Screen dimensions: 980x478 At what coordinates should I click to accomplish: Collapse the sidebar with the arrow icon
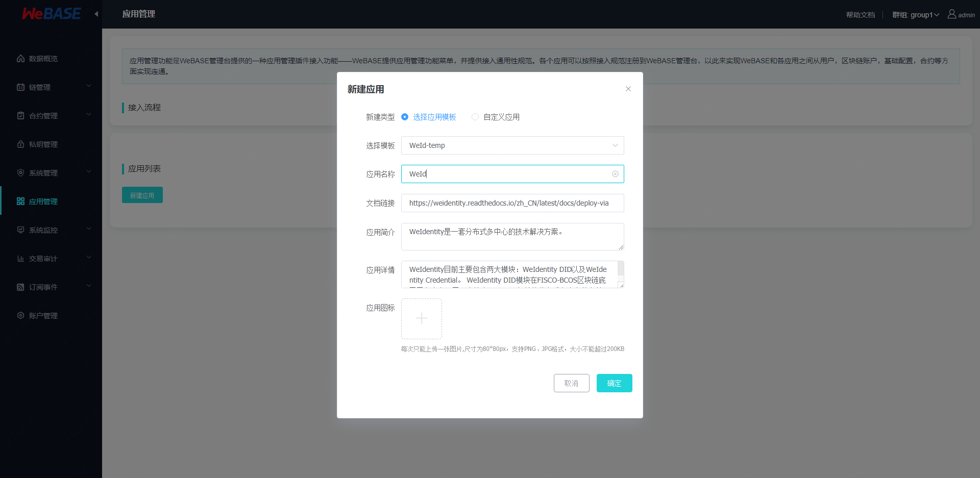click(96, 14)
